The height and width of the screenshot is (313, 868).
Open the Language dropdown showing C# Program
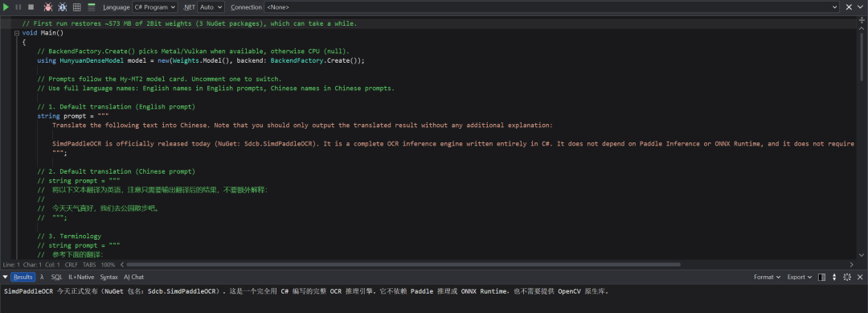155,7
